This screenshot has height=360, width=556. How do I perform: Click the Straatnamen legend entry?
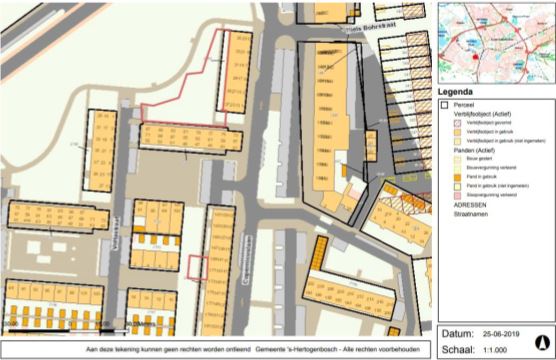point(471,214)
